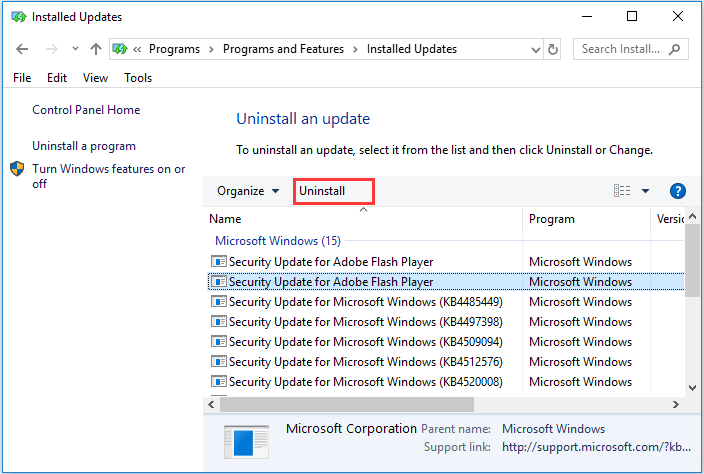Click the icon beside update KB4509094
Viewport: 704px width, 474px height.
[219, 341]
